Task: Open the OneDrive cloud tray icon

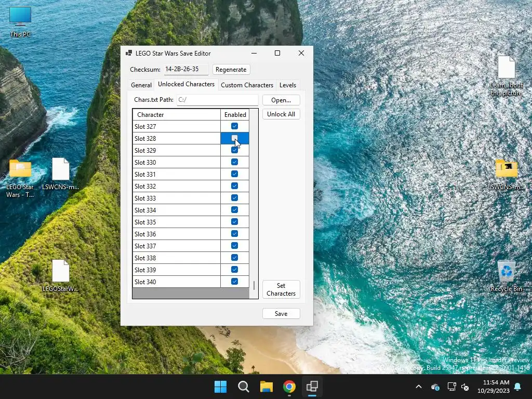Action: tap(435, 387)
